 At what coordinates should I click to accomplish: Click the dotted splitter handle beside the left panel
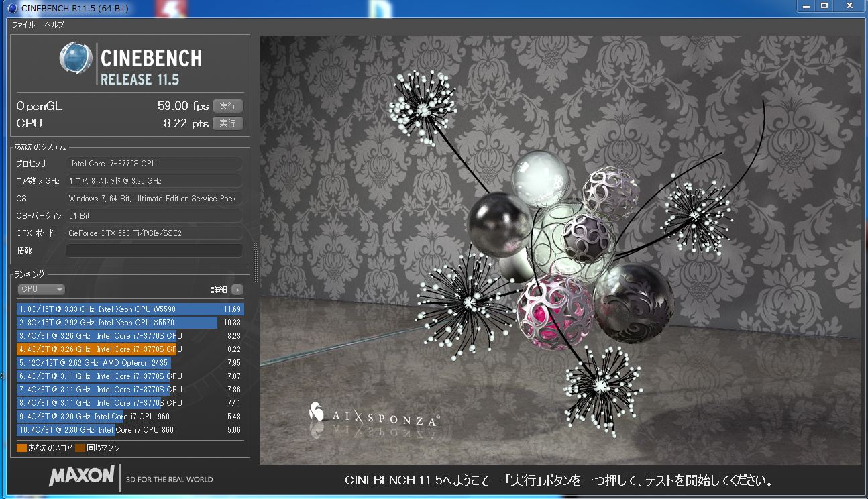255,263
